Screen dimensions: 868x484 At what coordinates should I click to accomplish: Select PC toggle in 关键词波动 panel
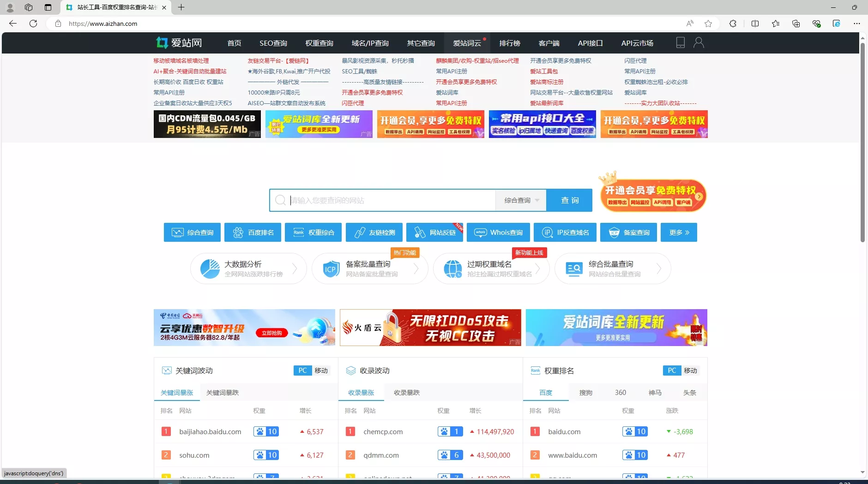[302, 370]
